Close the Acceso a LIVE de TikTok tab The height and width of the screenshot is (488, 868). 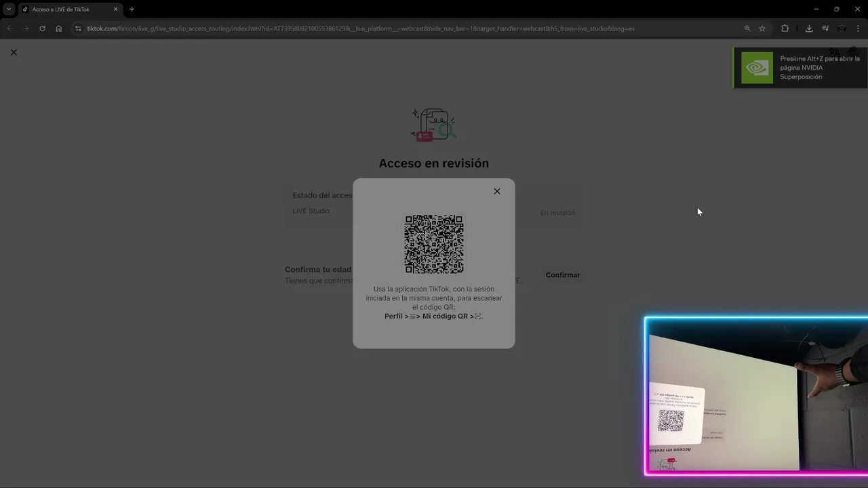115,9
